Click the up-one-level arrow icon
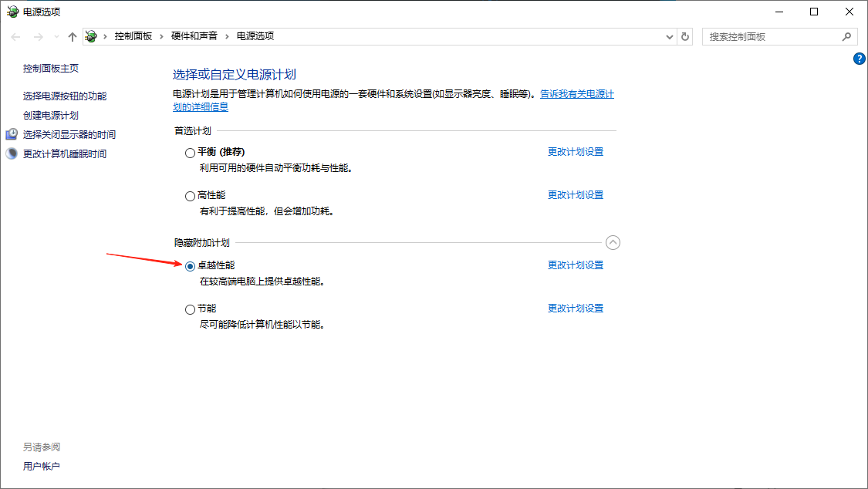The height and width of the screenshot is (489, 868). [73, 37]
